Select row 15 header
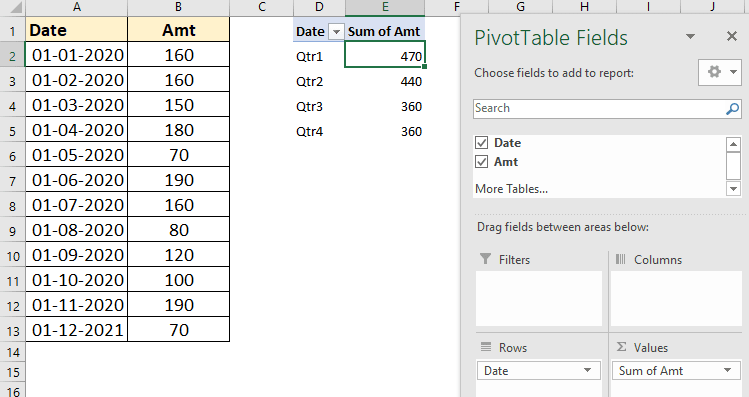The height and width of the screenshot is (397, 749). click(x=12, y=372)
